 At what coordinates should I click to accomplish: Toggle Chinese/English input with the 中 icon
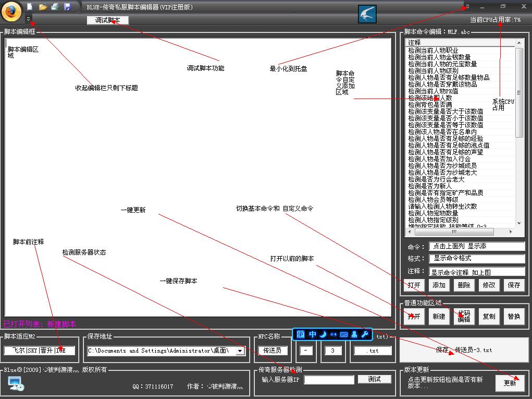pos(312,335)
